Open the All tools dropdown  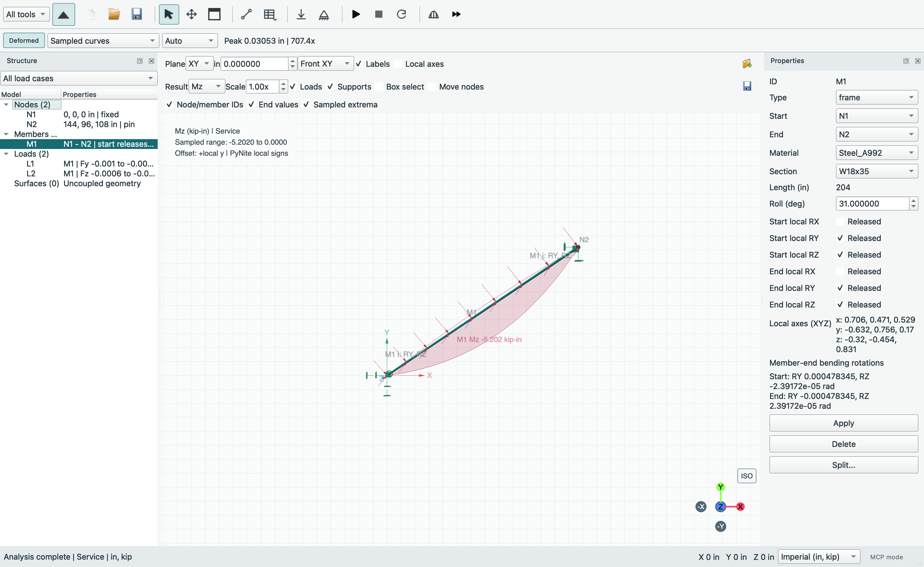point(26,14)
